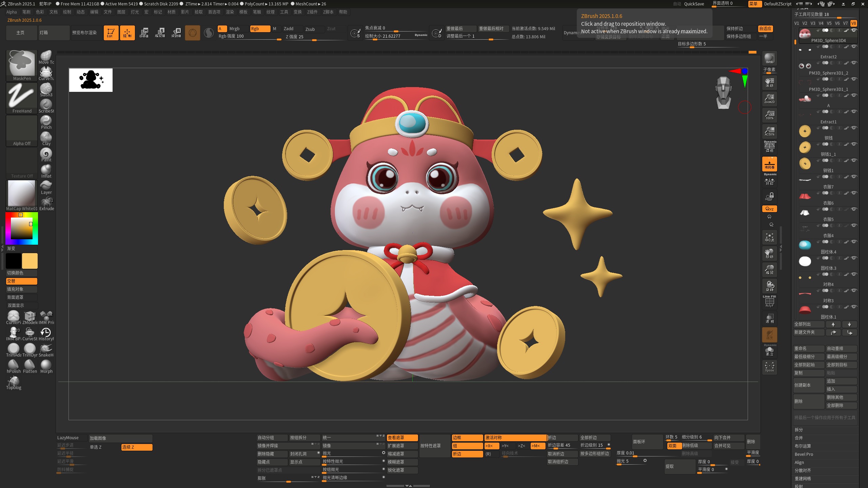Select the Move axis (移动轴) tool
The height and width of the screenshot is (488, 868).
coord(144,33)
